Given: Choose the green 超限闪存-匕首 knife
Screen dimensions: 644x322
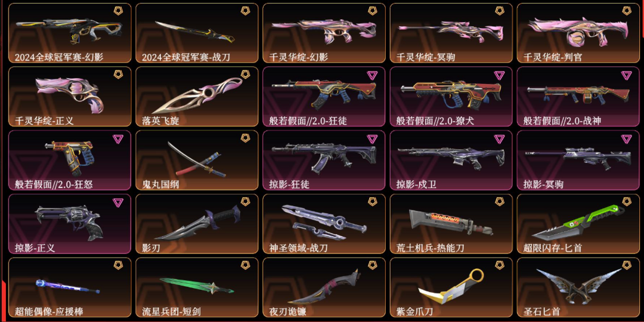Looking at the screenshot, I should coord(578,224).
